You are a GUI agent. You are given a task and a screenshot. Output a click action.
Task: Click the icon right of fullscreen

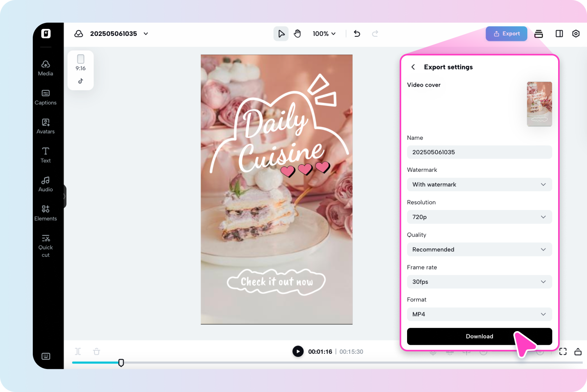click(578, 351)
